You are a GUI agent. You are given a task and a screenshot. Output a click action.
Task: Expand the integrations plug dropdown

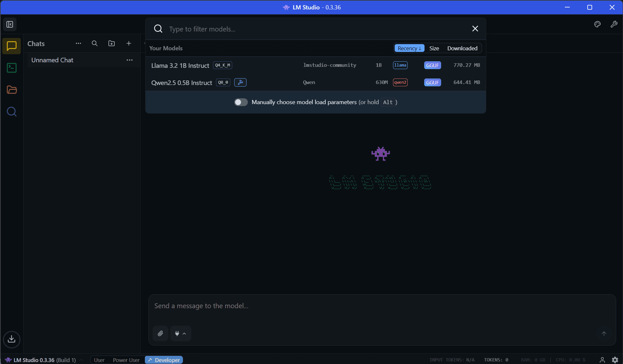tap(180, 334)
